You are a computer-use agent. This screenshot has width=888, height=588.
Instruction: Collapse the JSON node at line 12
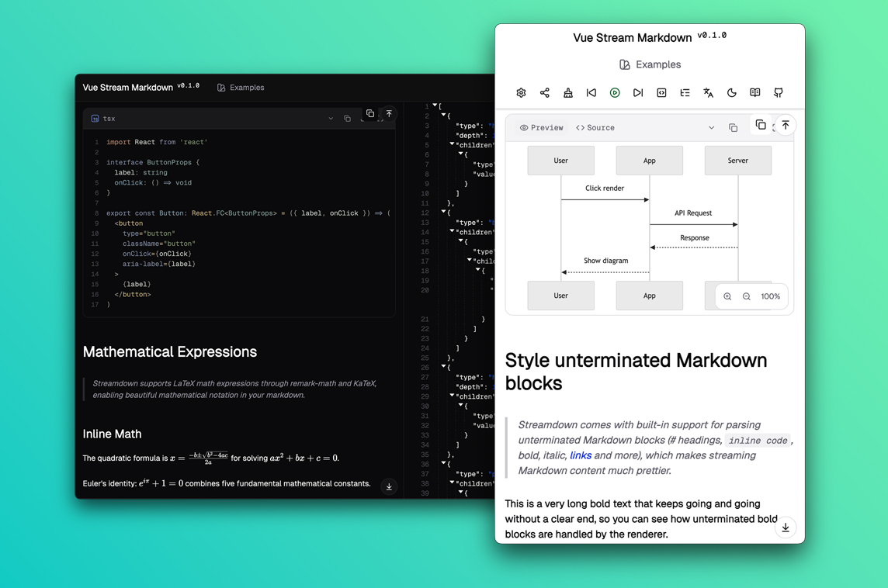(443, 212)
